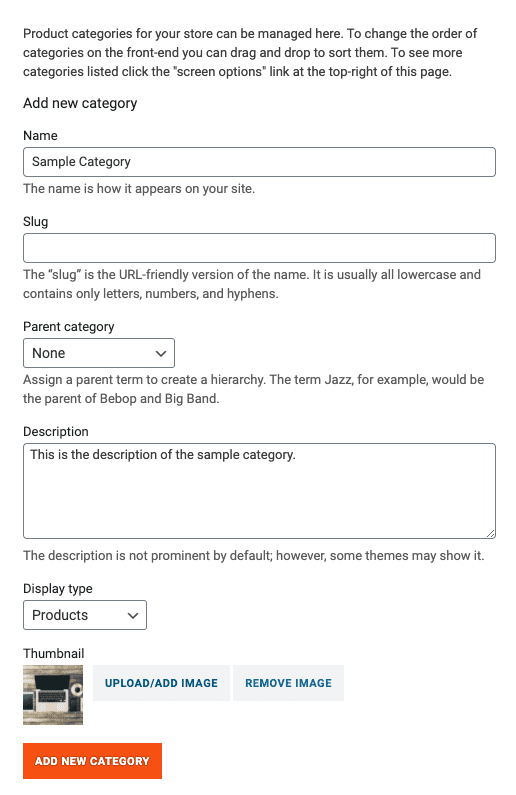Click the resize grip of the Description textarea
The height and width of the screenshot is (795, 516).
pos(490,533)
